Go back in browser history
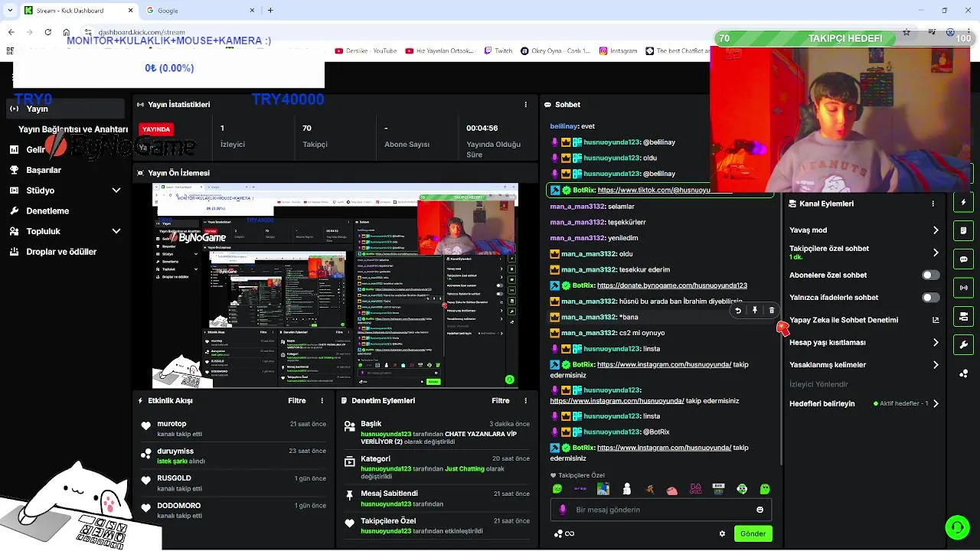The width and height of the screenshot is (980, 551). point(11,32)
